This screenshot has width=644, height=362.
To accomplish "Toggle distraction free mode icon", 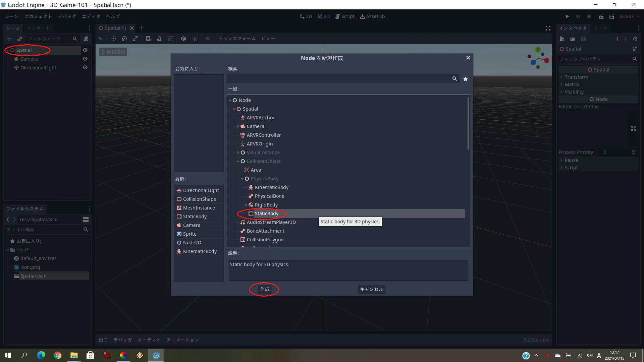I will (548, 28).
